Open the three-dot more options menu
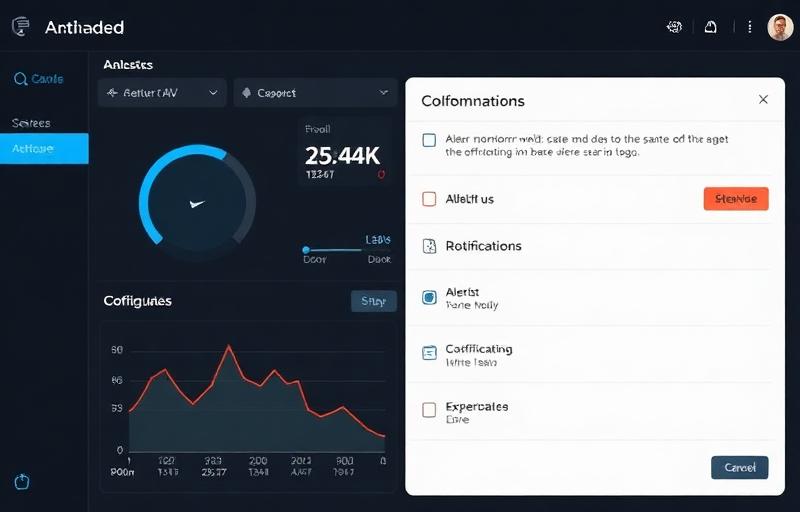This screenshot has height=512, width=800. [749, 28]
